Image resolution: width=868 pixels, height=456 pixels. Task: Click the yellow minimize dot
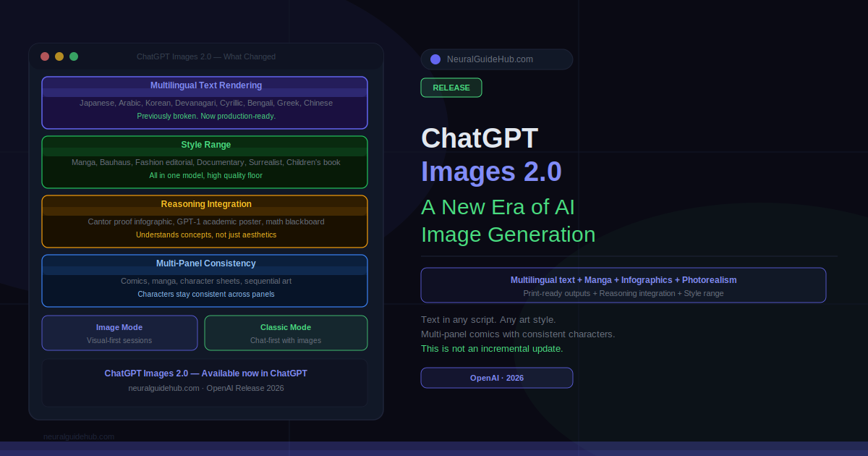59,56
